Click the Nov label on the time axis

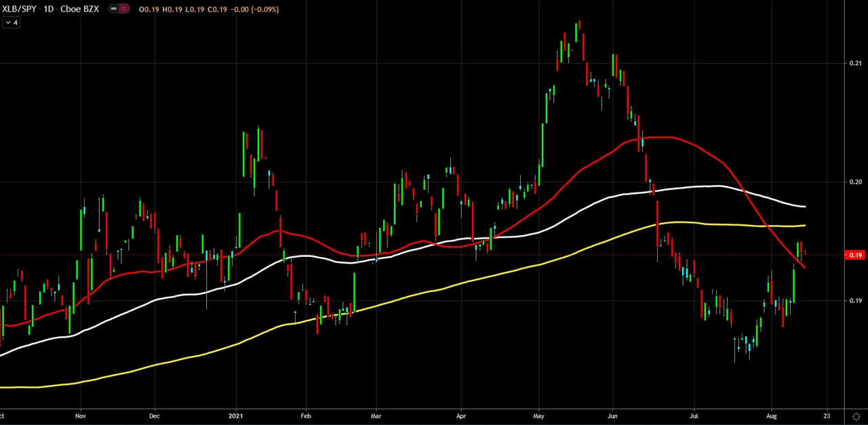(81, 416)
